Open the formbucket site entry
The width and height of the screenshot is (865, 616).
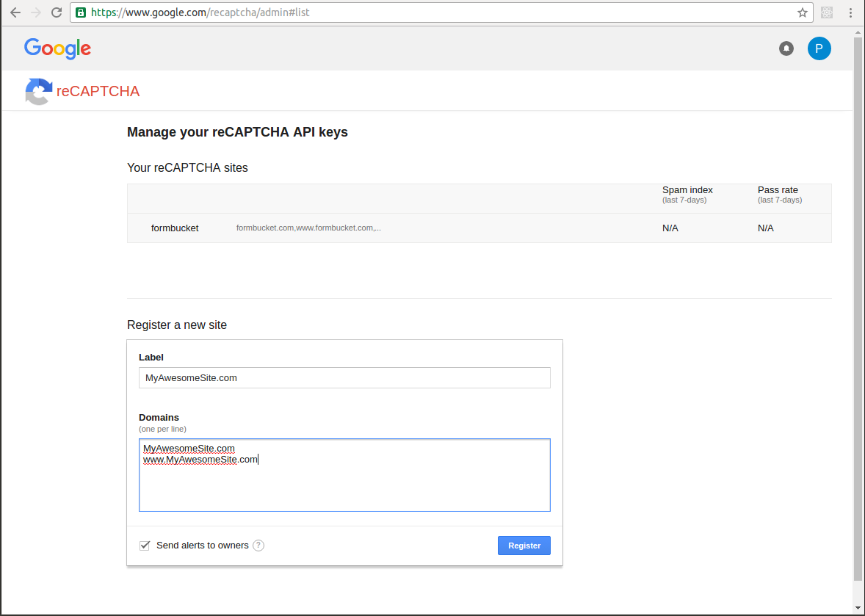[x=479, y=228]
